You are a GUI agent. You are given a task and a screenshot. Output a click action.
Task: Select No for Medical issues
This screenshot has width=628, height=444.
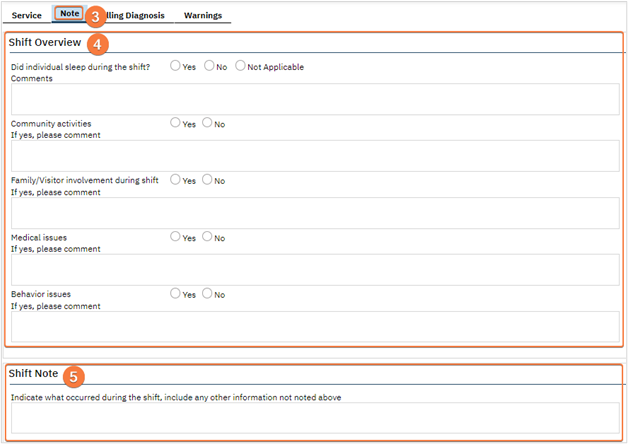[207, 237]
